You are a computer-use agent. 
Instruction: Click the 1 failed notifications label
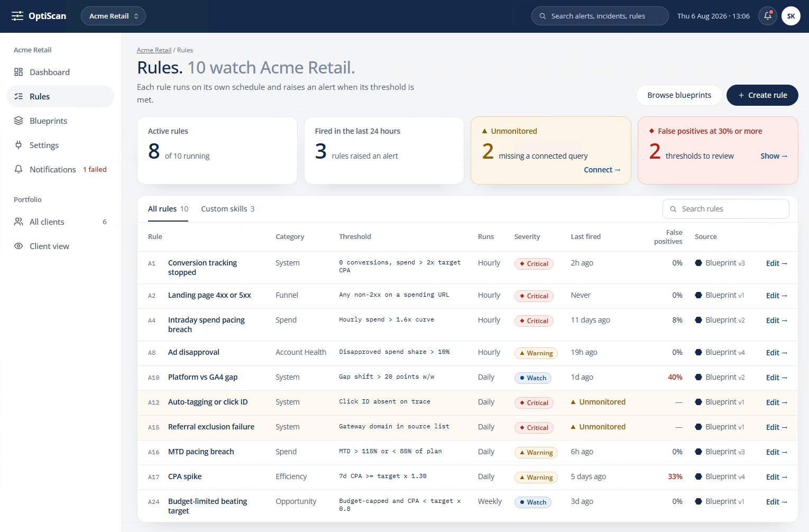(x=95, y=169)
